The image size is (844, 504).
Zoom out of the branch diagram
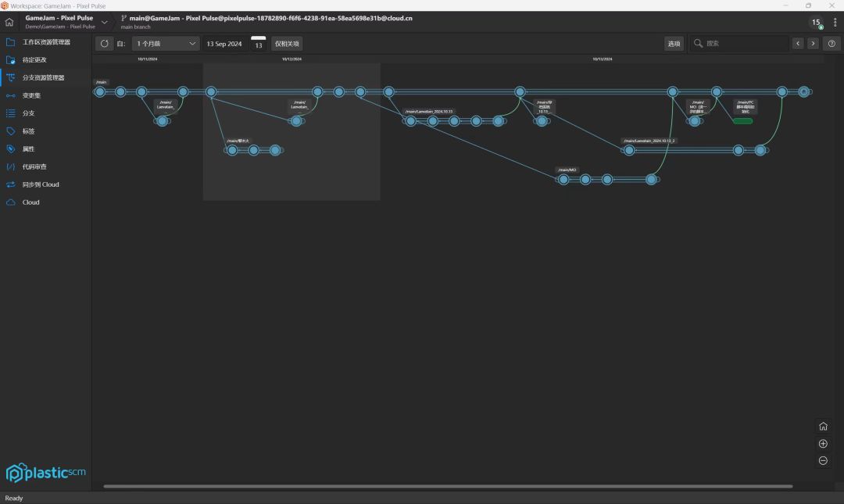(x=823, y=460)
